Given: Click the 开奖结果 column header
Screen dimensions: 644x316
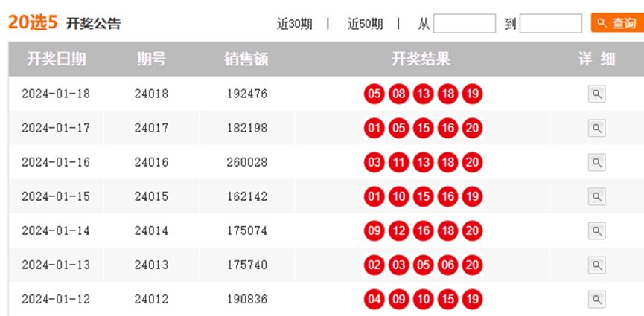Looking at the screenshot, I should pyautogui.click(x=421, y=59).
